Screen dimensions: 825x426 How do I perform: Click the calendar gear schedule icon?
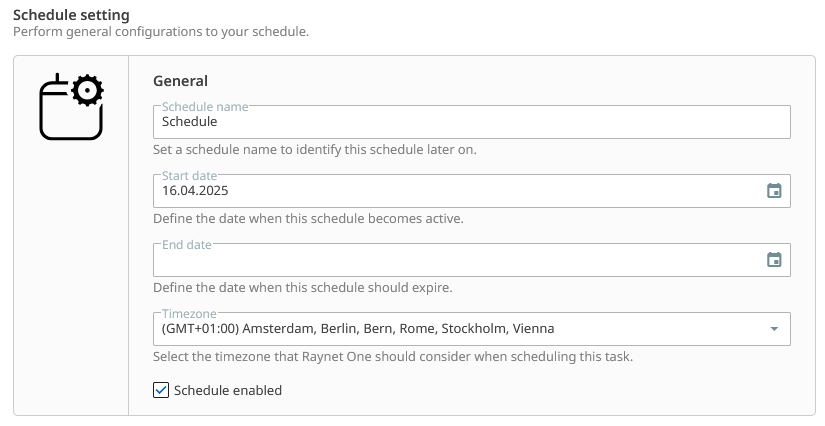[x=71, y=107]
